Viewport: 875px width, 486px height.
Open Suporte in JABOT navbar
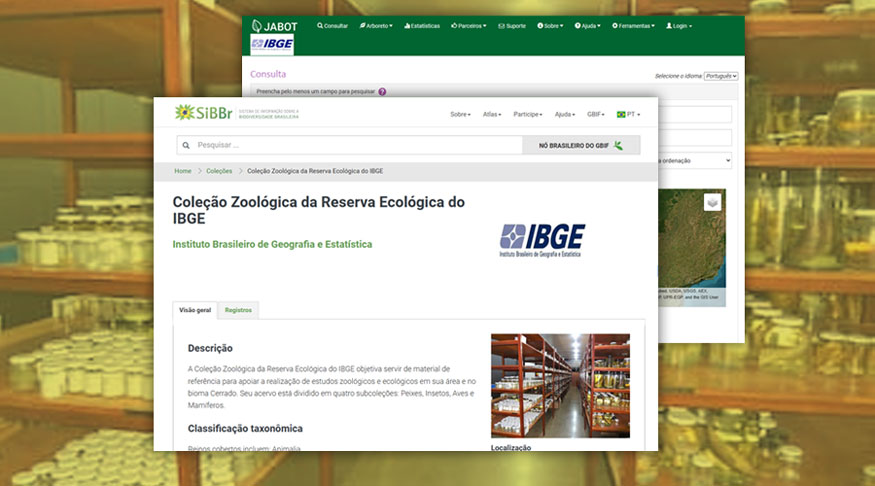pos(512,26)
